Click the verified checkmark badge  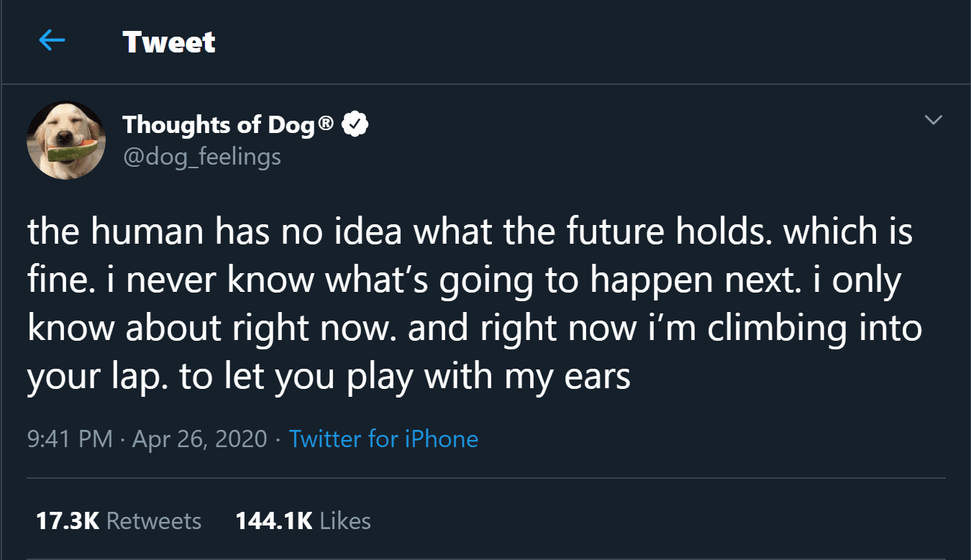click(x=355, y=124)
